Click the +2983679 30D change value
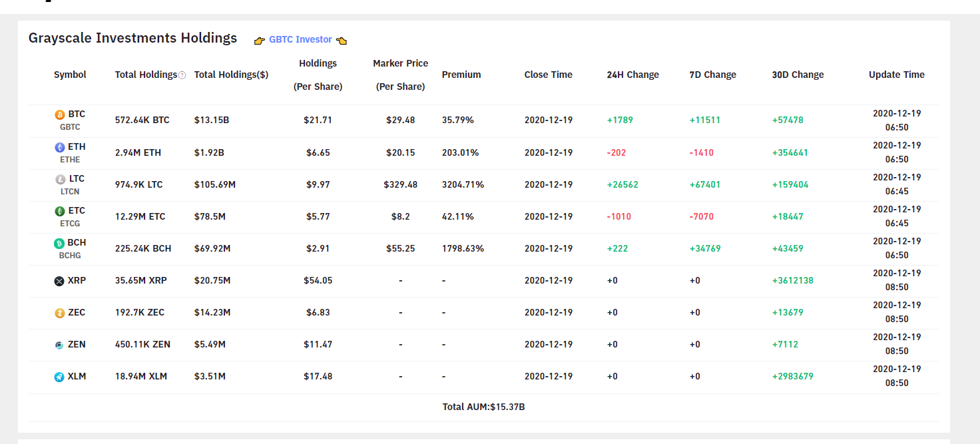Viewport: 980px width, 444px height. tap(793, 376)
